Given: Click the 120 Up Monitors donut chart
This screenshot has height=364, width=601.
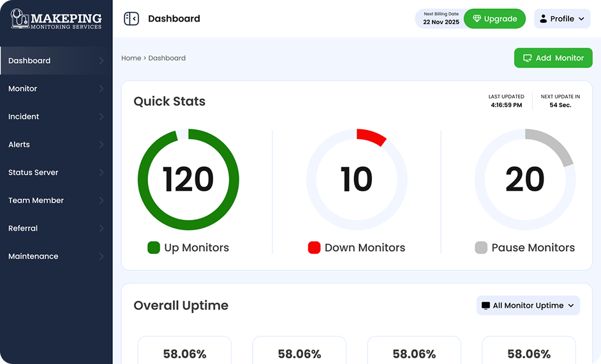Looking at the screenshot, I should tap(188, 179).
